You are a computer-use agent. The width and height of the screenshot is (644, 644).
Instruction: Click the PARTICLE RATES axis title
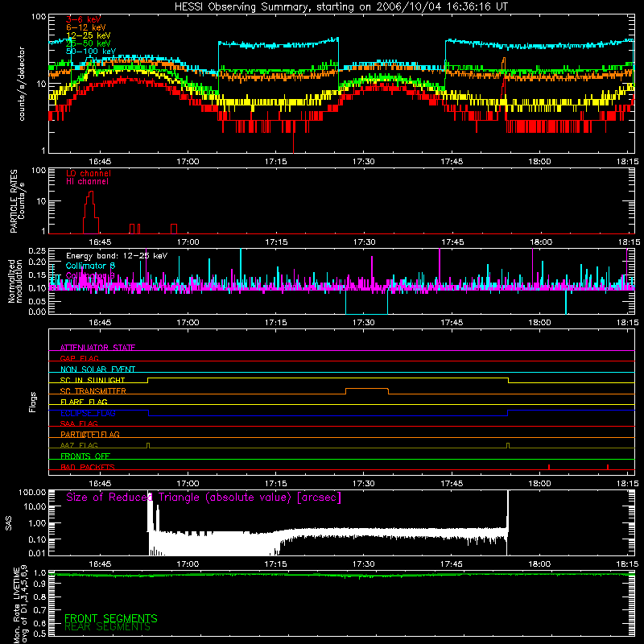17,200
